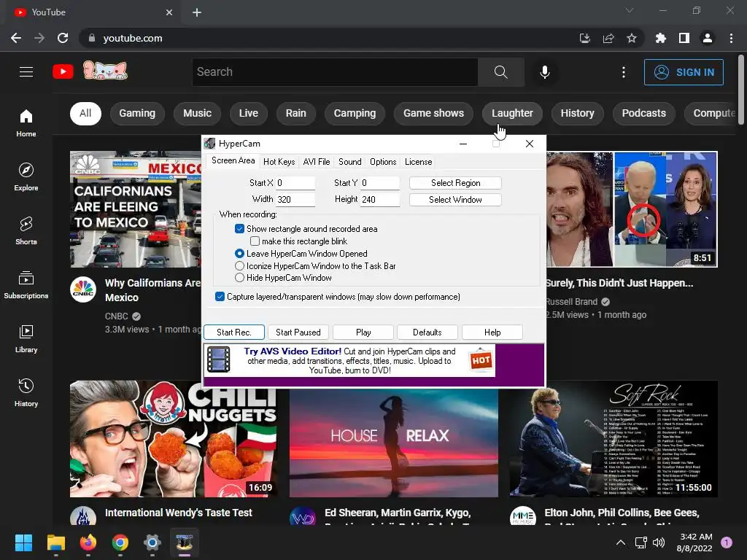Image resolution: width=747 pixels, height=560 pixels.
Task: Open Library in sidebar
Action: 26,338
